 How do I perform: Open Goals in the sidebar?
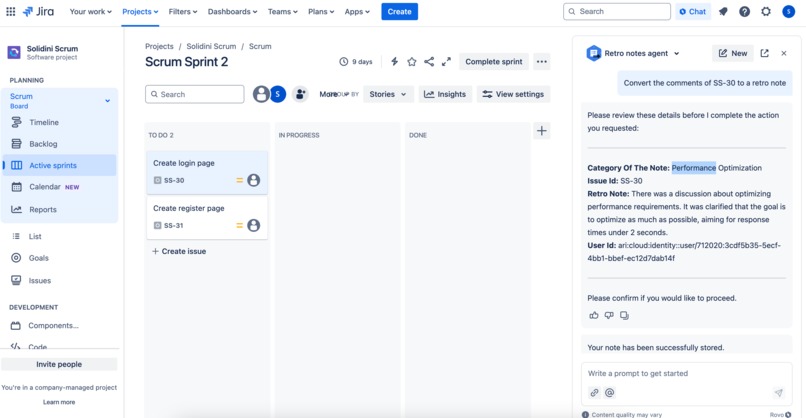pos(60,258)
